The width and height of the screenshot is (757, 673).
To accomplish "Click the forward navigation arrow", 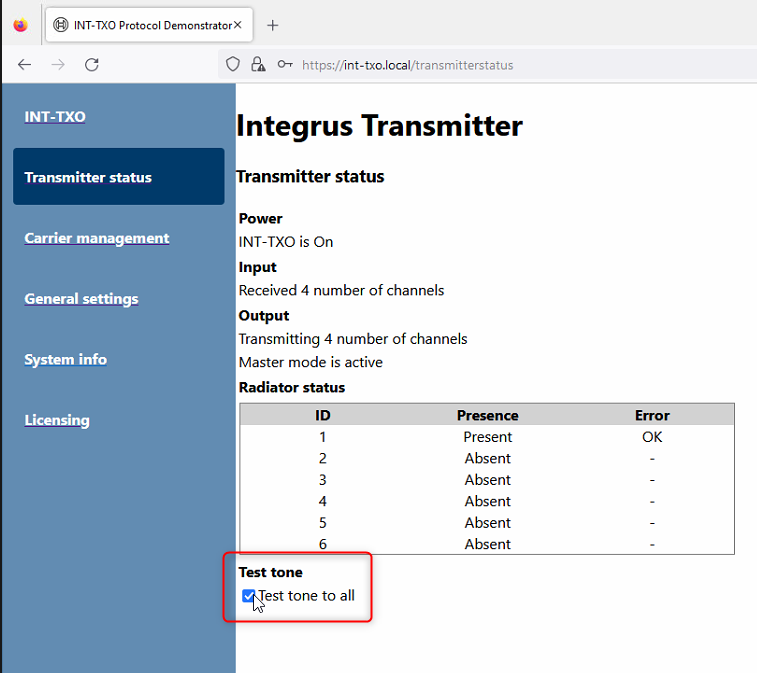I will (x=58, y=64).
